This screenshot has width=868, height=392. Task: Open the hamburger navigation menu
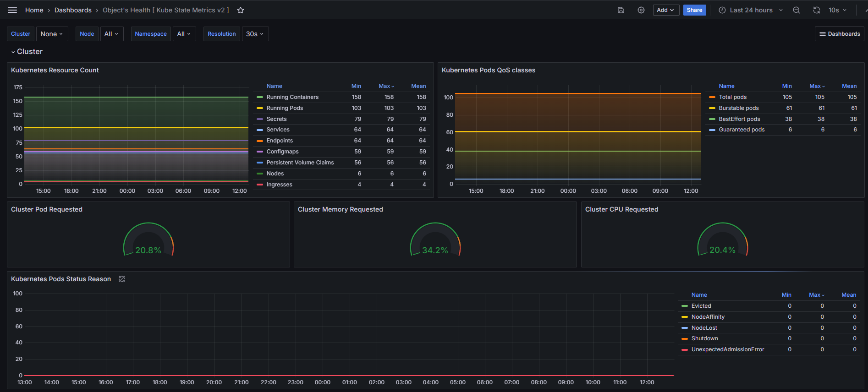pos(12,10)
